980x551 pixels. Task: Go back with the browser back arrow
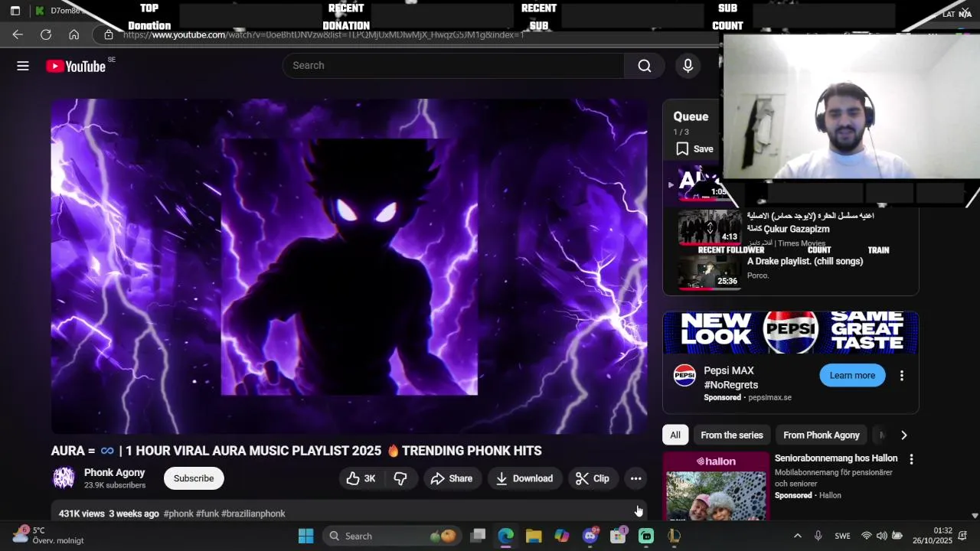(18, 34)
